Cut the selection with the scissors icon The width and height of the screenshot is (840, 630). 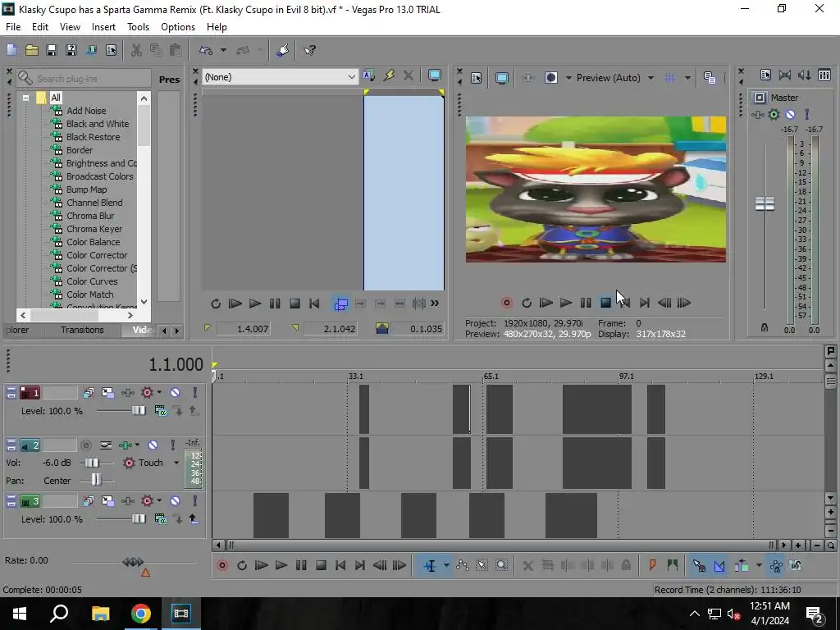tap(136, 50)
